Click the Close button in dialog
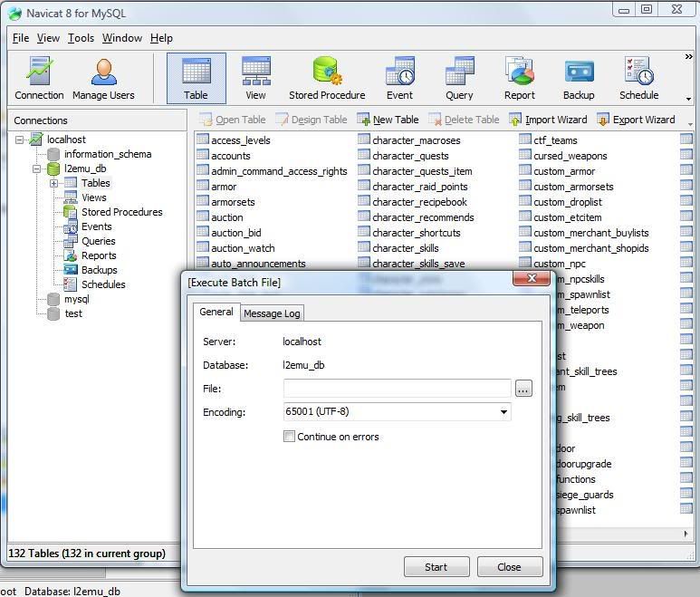The image size is (700, 597). click(509, 566)
